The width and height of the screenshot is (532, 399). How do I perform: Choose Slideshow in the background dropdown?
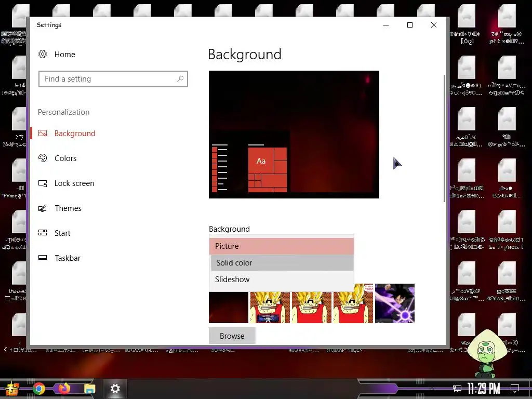tap(281, 280)
